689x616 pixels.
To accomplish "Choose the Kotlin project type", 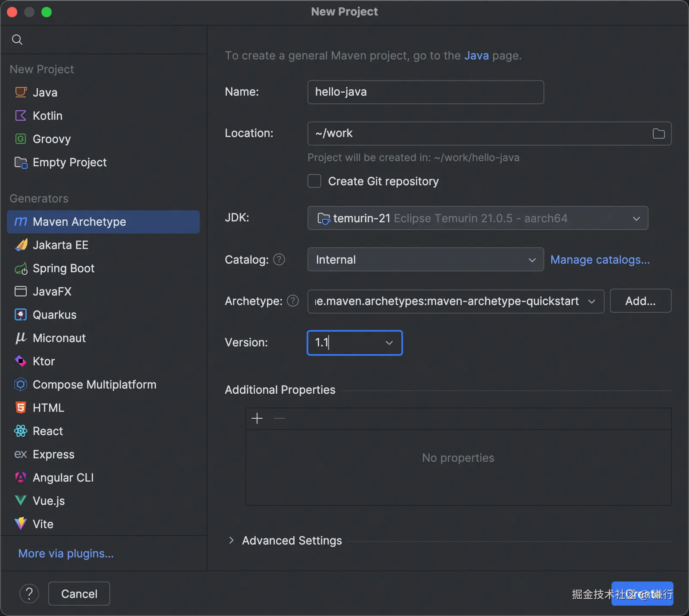I will [47, 116].
